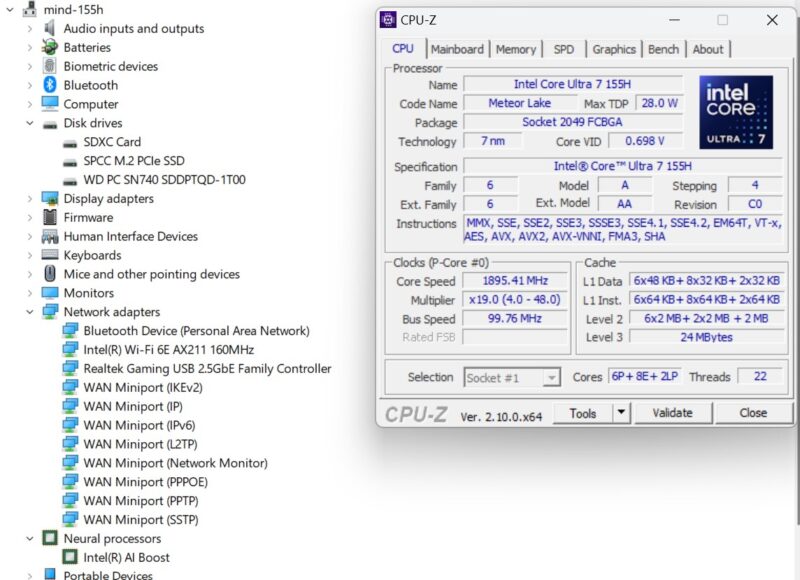This screenshot has height=580, width=800.
Task: Click the Batteries category icon
Action: [x=49, y=47]
